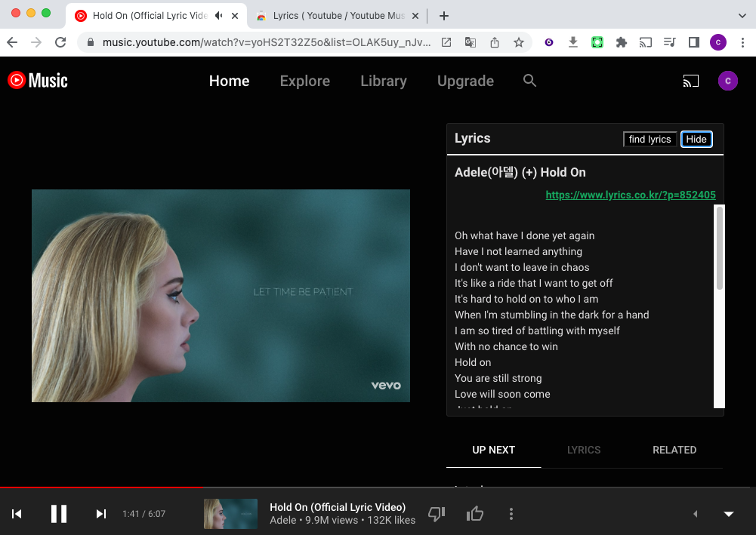Mute the tab via speaker icon
The width and height of the screenshot is (756, 535).
tap(219, 16)
